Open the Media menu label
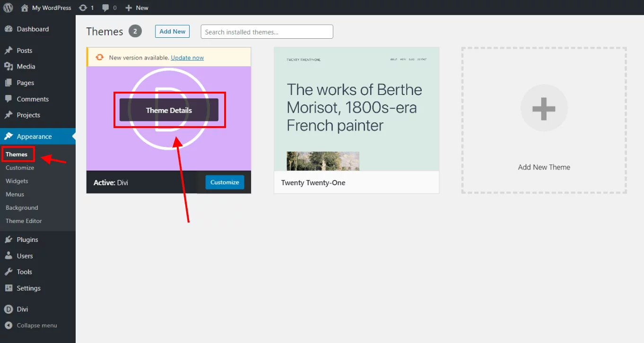 [26, 67]
